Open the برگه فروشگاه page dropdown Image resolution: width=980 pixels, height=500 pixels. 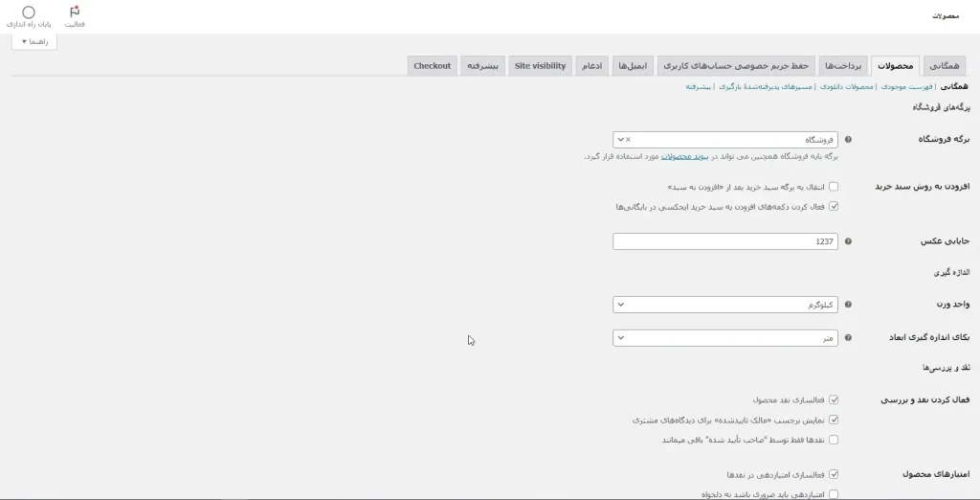pyautogui.click(x=725, y=140)
